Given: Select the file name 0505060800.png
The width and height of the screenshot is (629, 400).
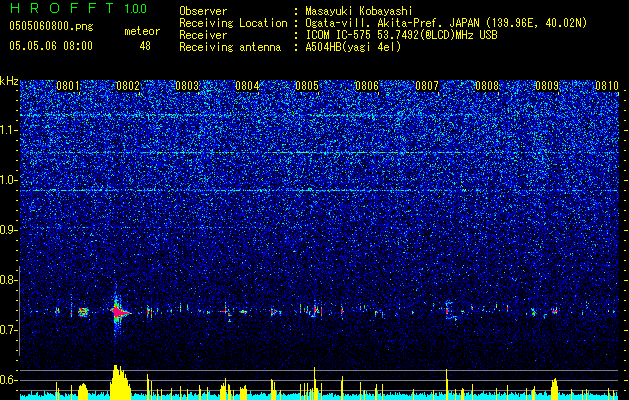Looking at the screenshot, I should point(51,27).
